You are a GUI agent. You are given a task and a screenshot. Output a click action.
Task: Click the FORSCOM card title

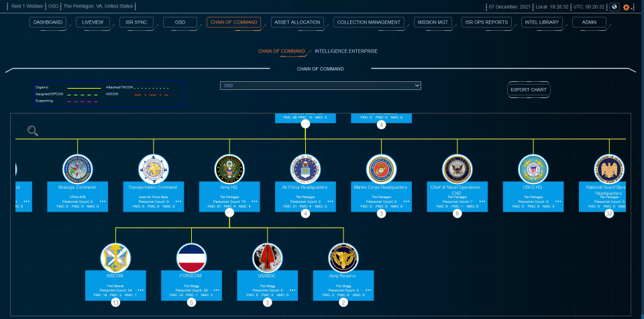click(x=191, y=276)
